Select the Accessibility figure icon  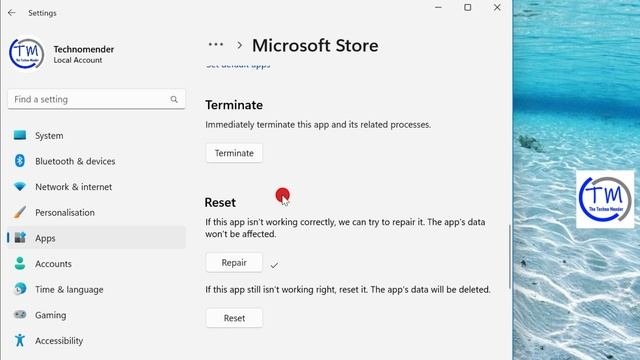(20, 340)
